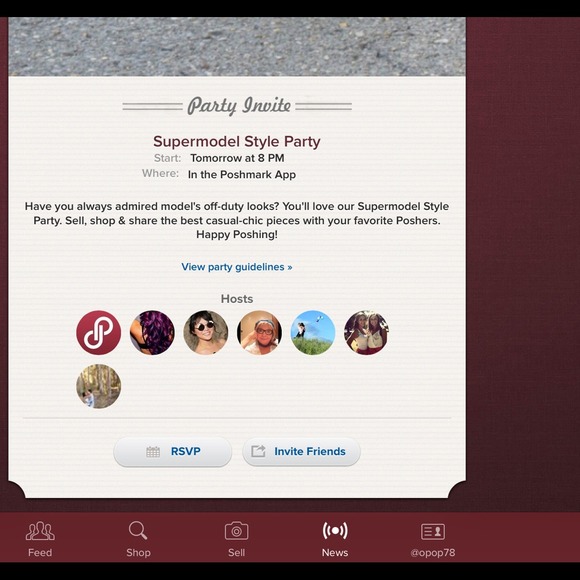Tap the Sell camera icon
580x580 pixels.
point(236,531)
